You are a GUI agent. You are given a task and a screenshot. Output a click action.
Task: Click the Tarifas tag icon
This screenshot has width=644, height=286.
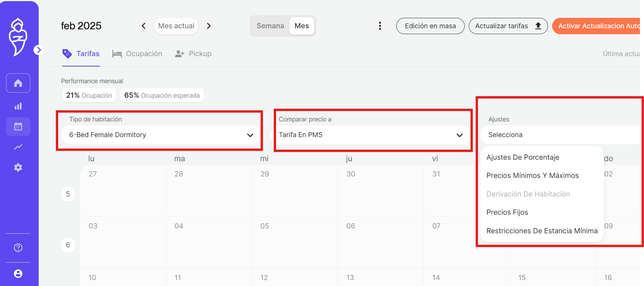pyautogui.click(x=67, y=53)
